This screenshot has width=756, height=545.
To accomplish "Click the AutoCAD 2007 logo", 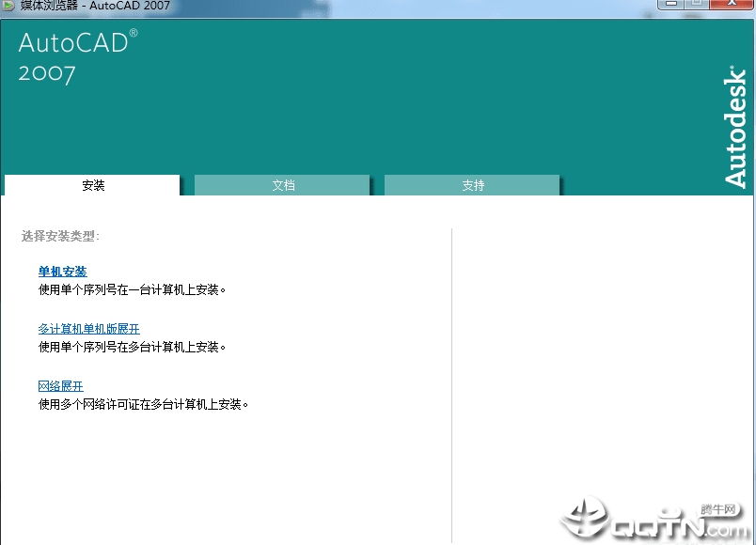I will coord(78,57).
